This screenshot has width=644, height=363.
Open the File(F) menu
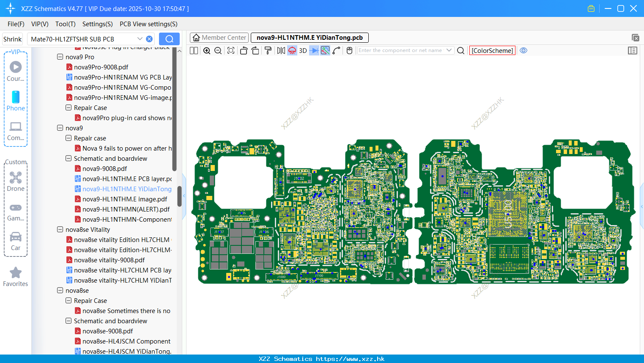click(x=16, y=24)
